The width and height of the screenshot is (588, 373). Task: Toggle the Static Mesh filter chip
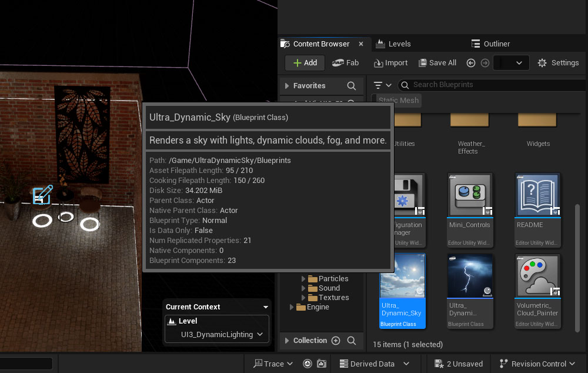click(398, 101)
